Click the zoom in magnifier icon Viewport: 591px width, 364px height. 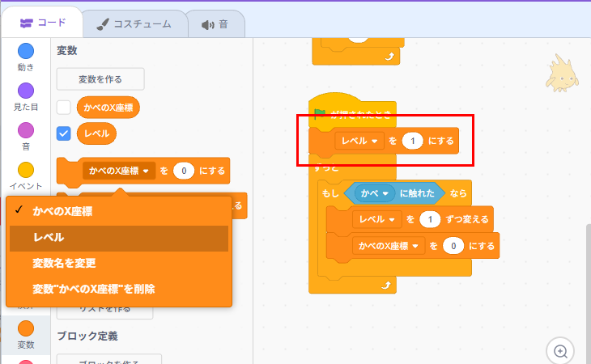(560, 350)
